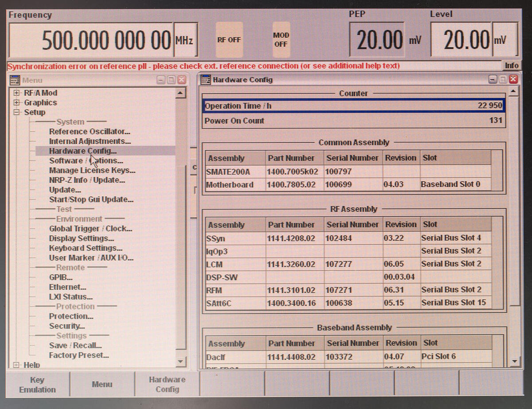
Task: Select Hardware Config... entry
Action: click(x=83, y=151)
